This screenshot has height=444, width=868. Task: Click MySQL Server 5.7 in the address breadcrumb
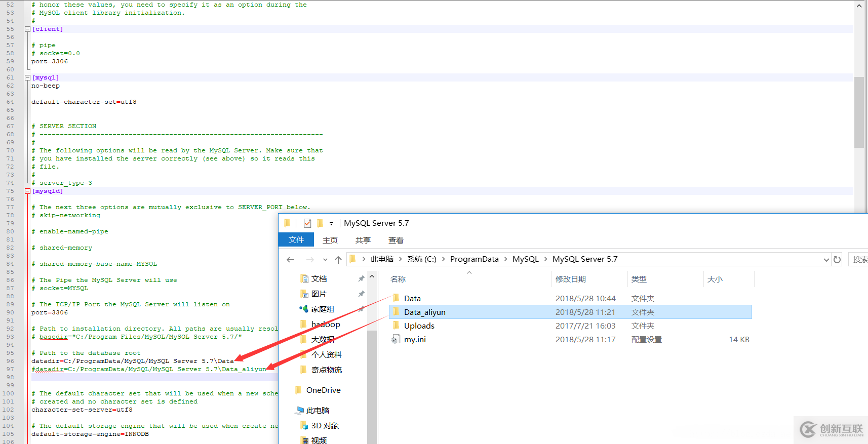coord(585,259)
